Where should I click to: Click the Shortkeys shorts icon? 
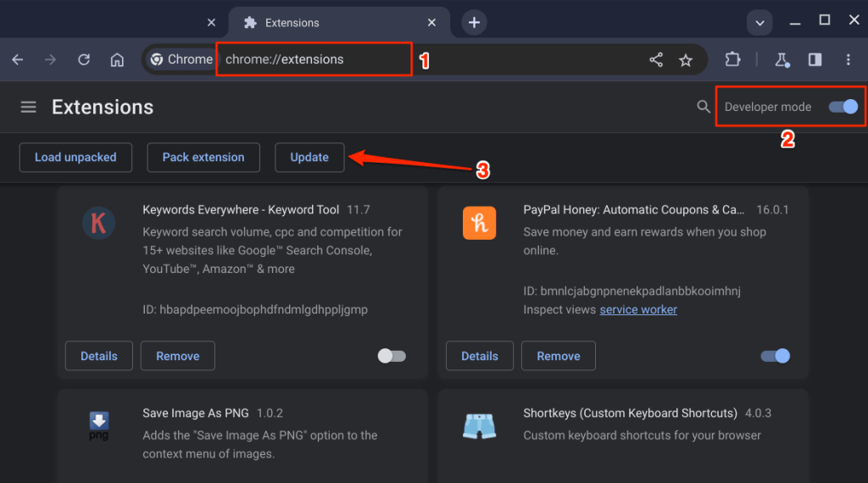pyautogui.click(x=480, y=426)
